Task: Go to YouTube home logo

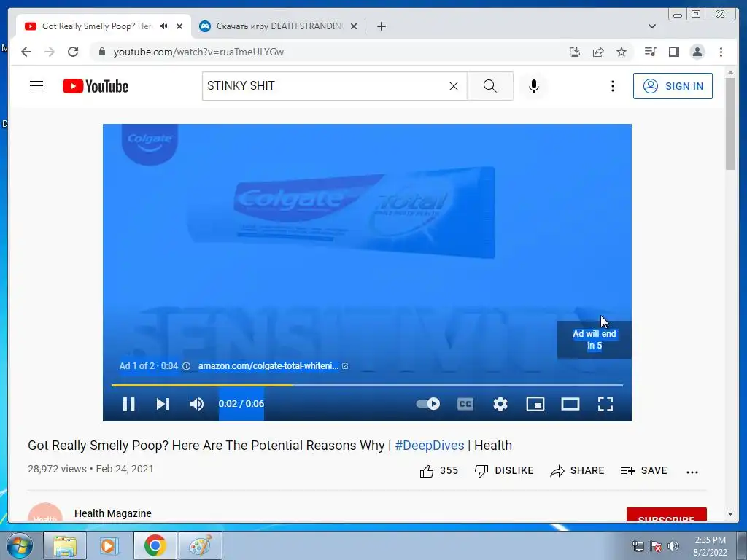Action: tap(96, 86)
